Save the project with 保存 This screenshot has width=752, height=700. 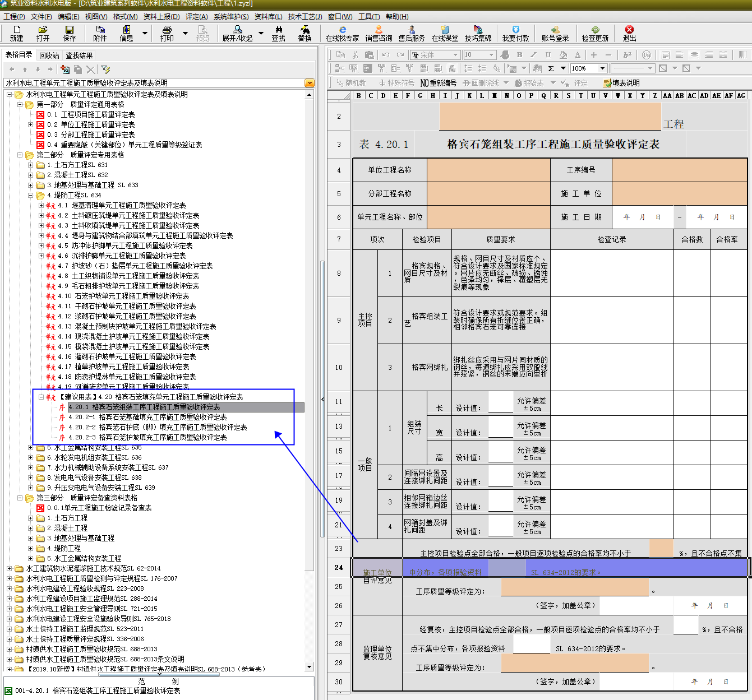pos(69,33)
